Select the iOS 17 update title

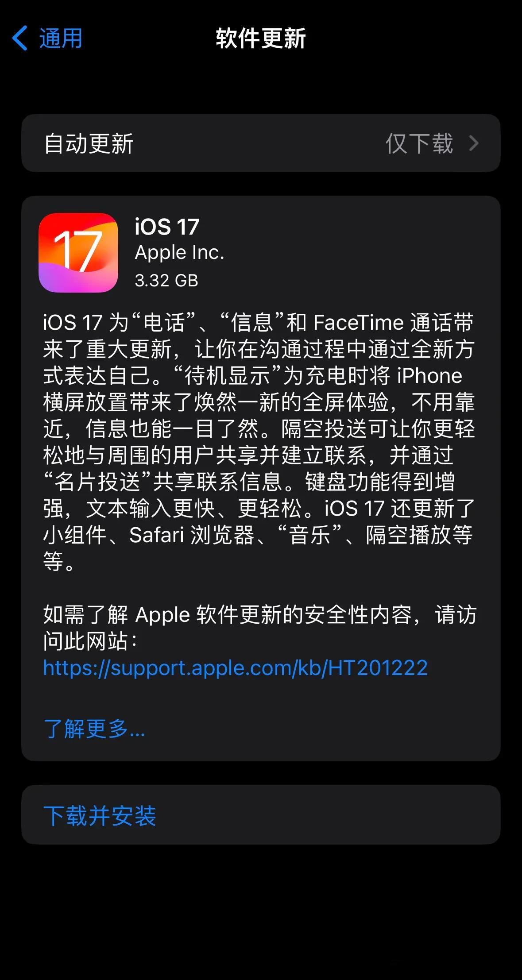click(x=167, y=227)
